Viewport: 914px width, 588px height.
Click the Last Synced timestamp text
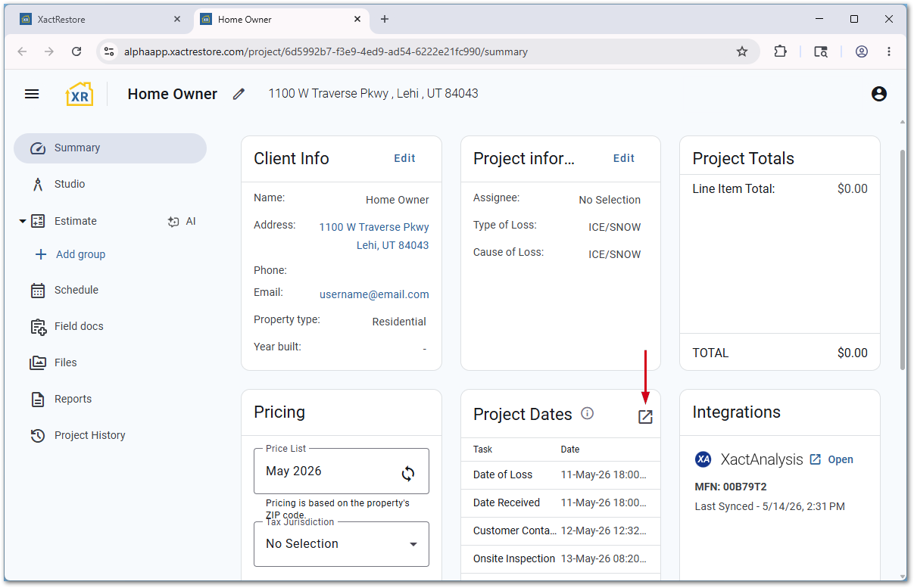(770, 506)
